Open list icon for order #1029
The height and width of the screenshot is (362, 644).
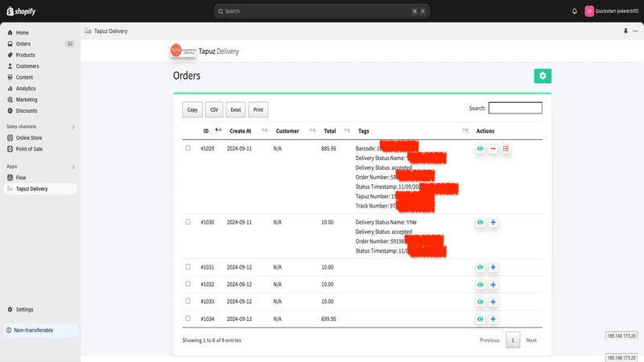(x=506, y=149)
